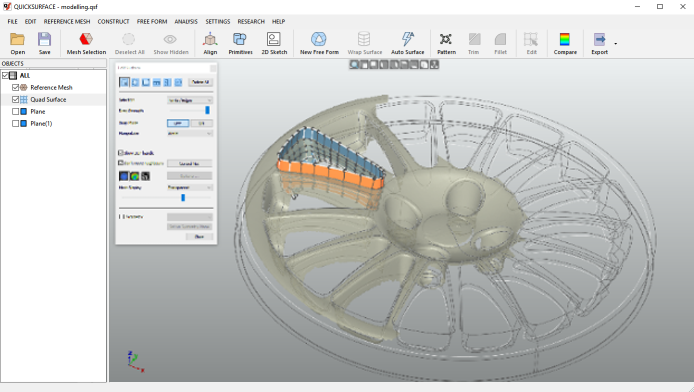694x392 pixels.
Task: Open the Primitives tool
Action: click(240, 39)
